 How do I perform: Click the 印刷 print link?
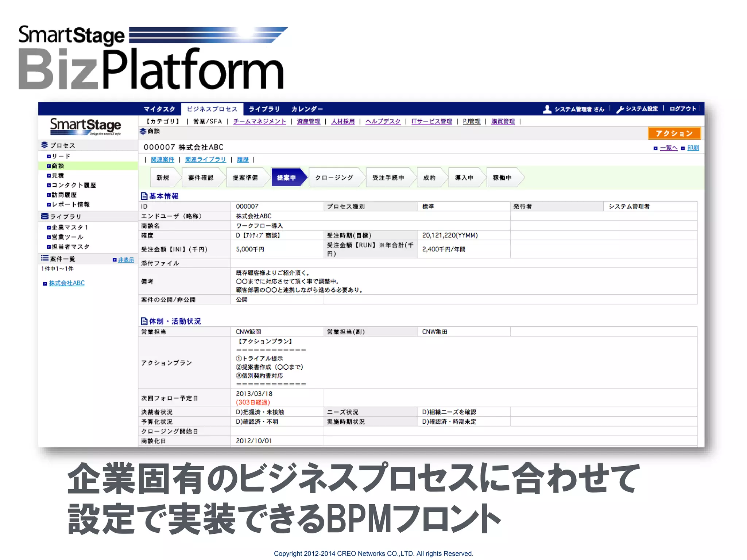[693, 148]
